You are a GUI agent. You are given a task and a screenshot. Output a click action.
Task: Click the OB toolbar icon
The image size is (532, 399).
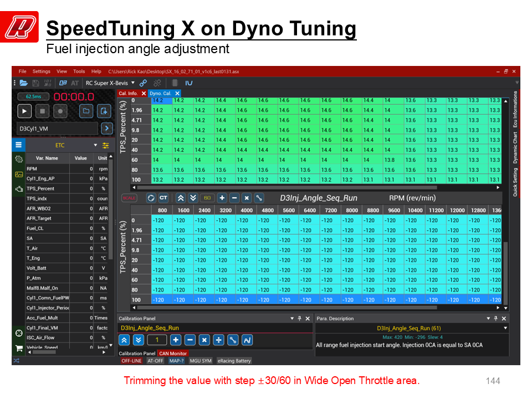[x=63, y=83]
